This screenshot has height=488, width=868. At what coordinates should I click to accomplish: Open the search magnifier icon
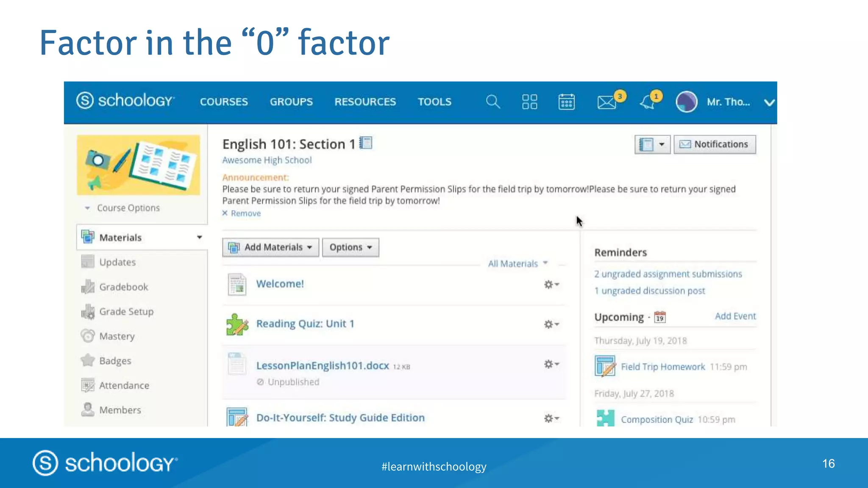492,102
